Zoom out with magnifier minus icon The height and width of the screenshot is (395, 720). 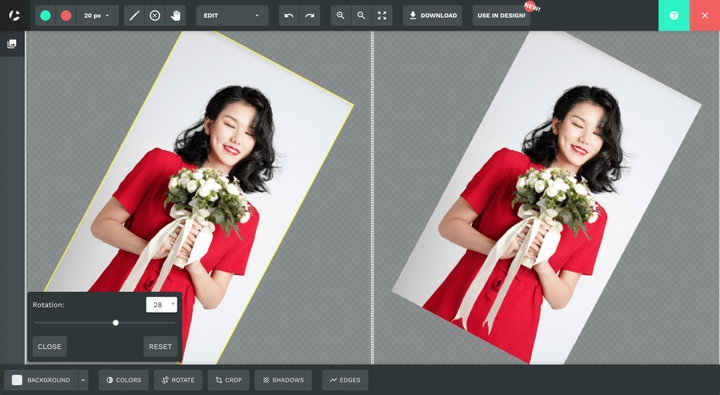coord(361,16)
